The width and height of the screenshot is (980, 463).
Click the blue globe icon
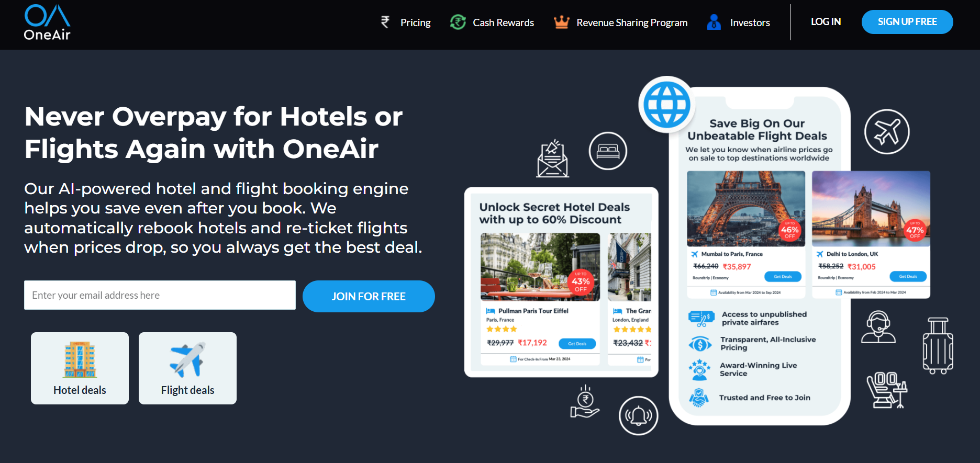click(666, 105)
